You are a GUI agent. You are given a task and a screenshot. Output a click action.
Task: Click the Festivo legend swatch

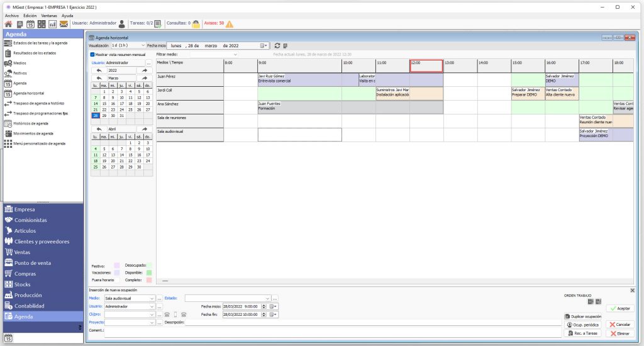click(116, 266)
